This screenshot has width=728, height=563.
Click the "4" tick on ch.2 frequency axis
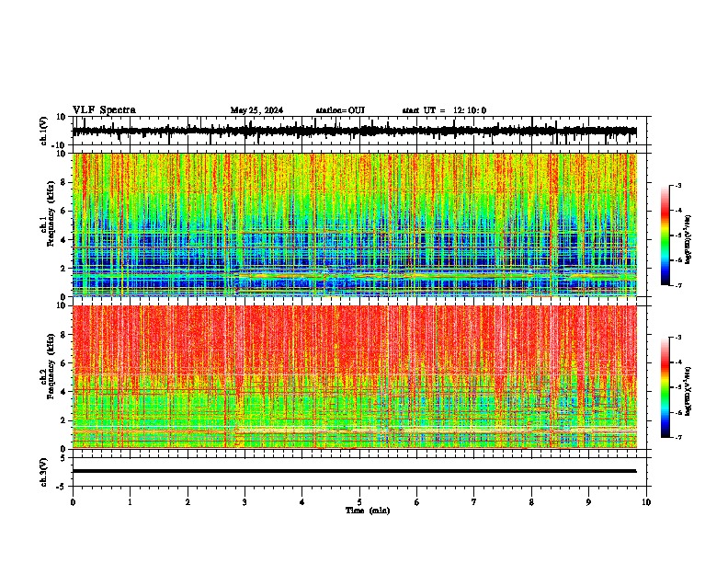pyautogui.click(x=64, y=392)
